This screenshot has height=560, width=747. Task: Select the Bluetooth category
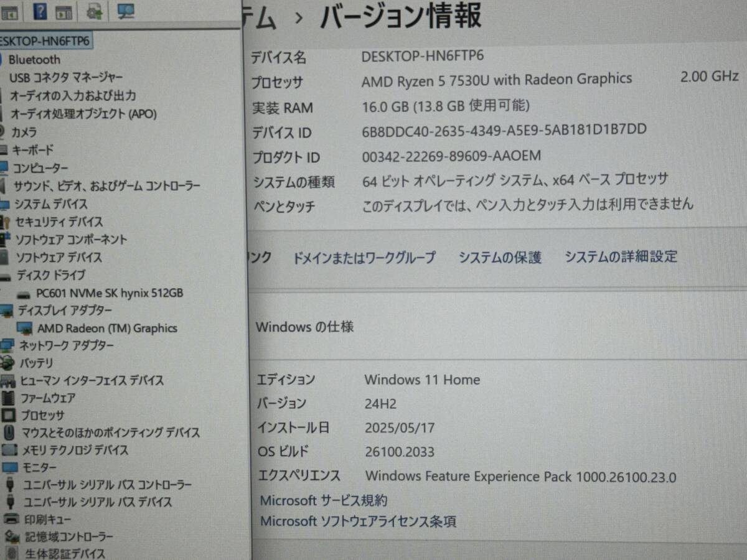(34, 60)
